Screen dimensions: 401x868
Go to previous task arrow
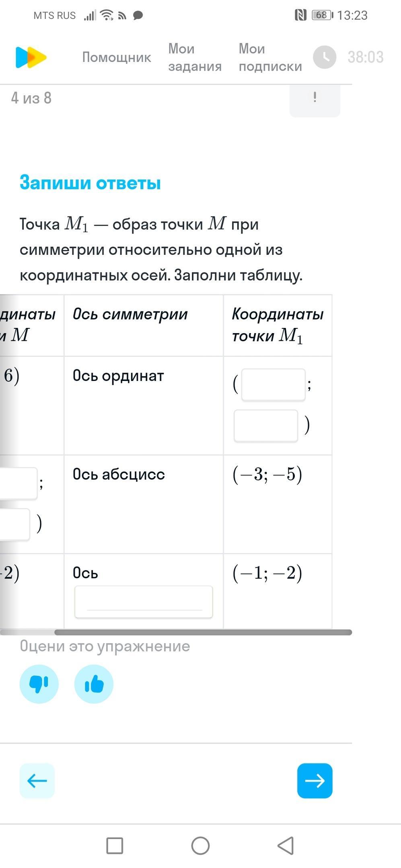[x=37, y=781]
